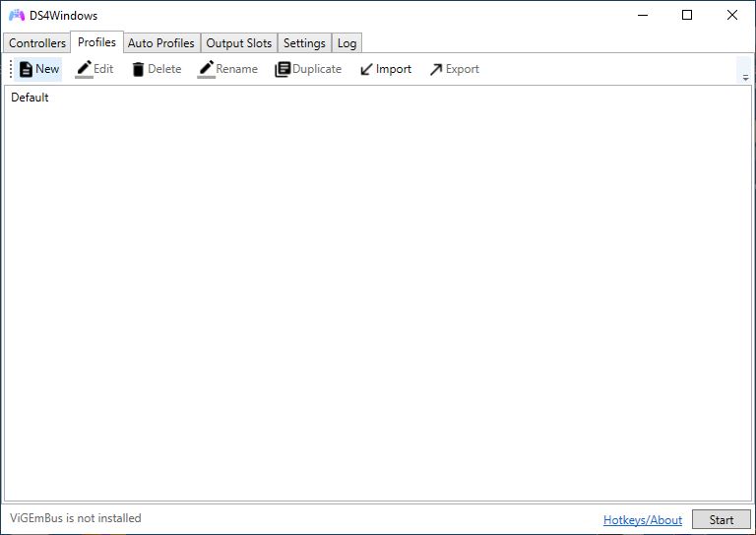Create a new profile with the New button
Screen dimensions: 756x535
click(x=39, y=69)
